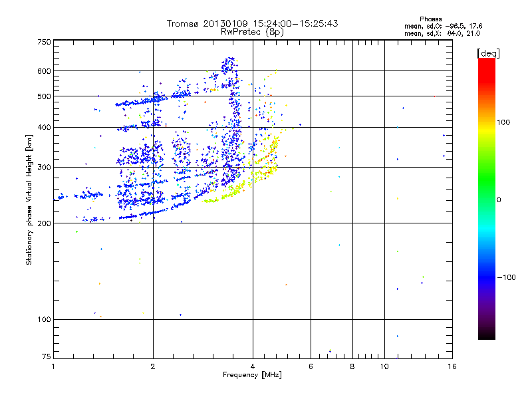Click the 'Phases' header text
Image resolution: width=532 pixels, height=399 pixels.
430,19
